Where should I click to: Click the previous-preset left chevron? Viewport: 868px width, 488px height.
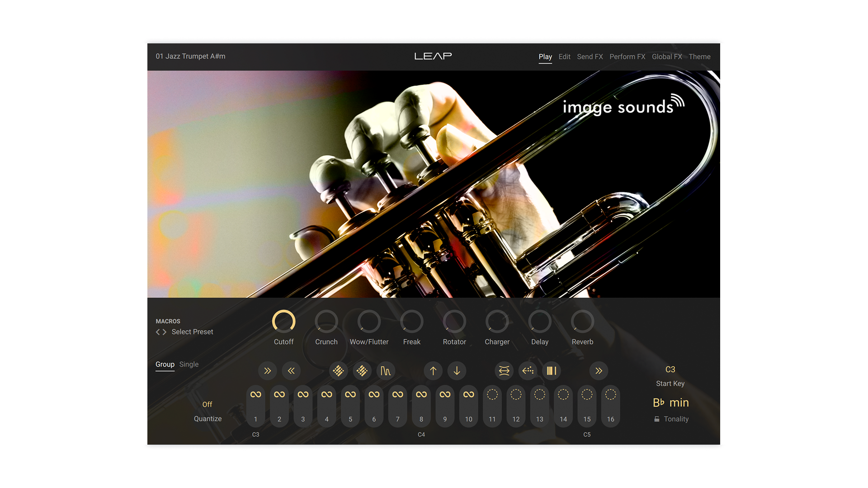pyautogui.click(x=157, y=332)
